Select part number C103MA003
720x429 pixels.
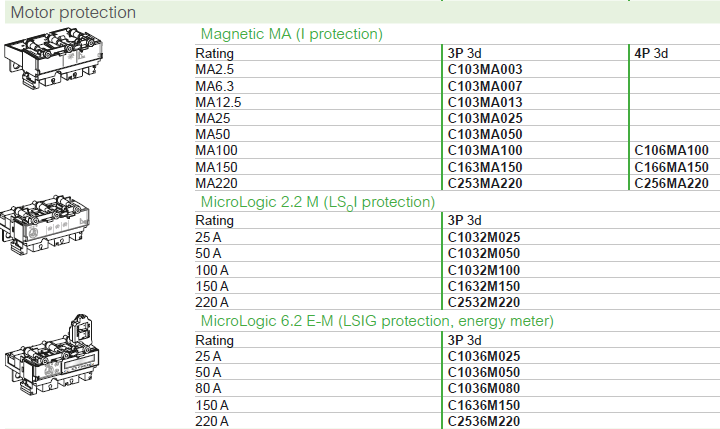click(x=485, y=69)
